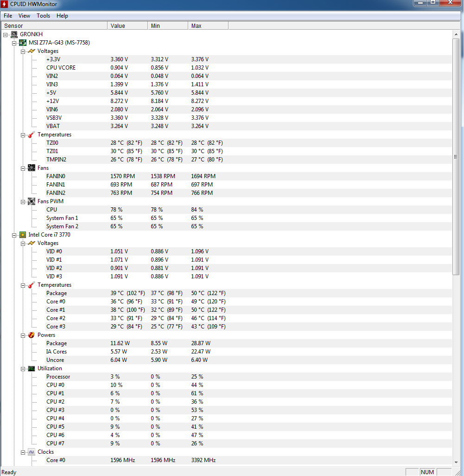The width and height of the screenshot is (464, 476).
Task: Click the GRONKH computer icon
Action: (14, 34)
